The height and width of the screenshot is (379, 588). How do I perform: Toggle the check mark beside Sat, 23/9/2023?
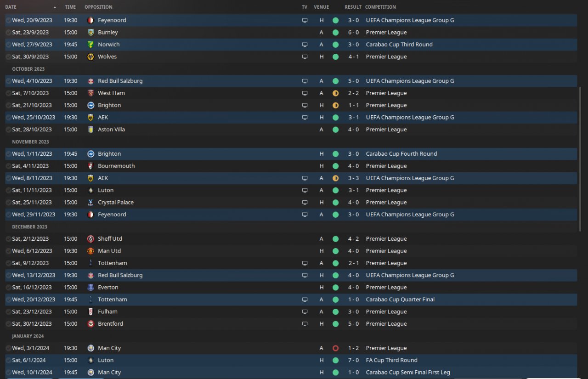click(x=8, y=33)
